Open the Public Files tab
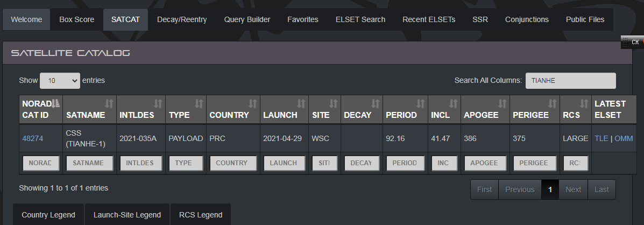Viewport: 644px width, 225px height. click(x=585, y=19)
